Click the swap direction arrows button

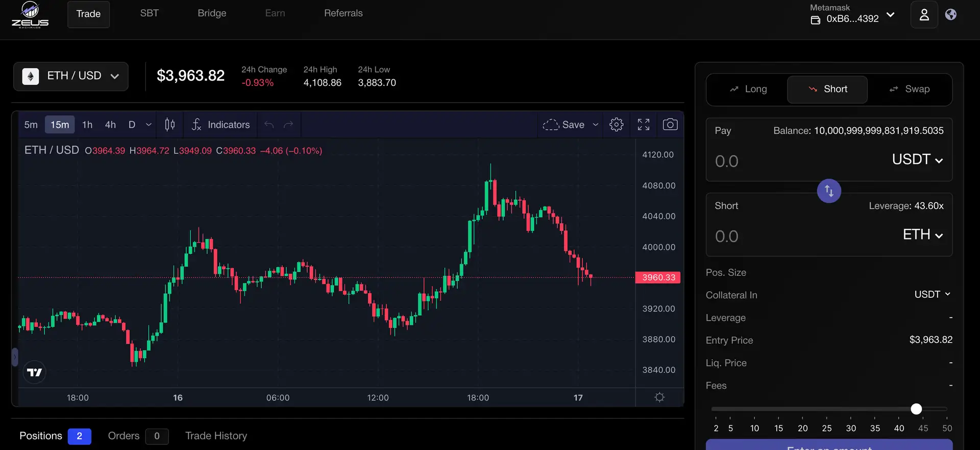pyautogui.click(x=828, y=191)
